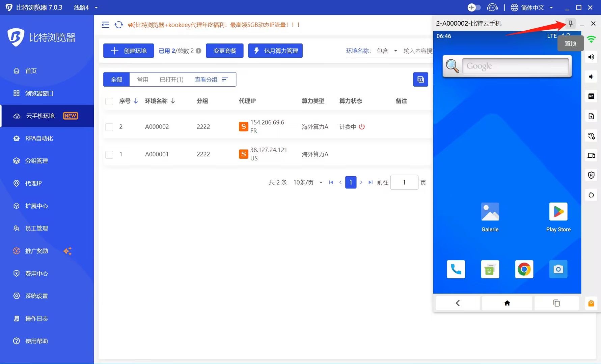Open 员工管理 in the sidebar
This screenshot has height=364, width=601.
pyautogui.click(x=47, y=229)
